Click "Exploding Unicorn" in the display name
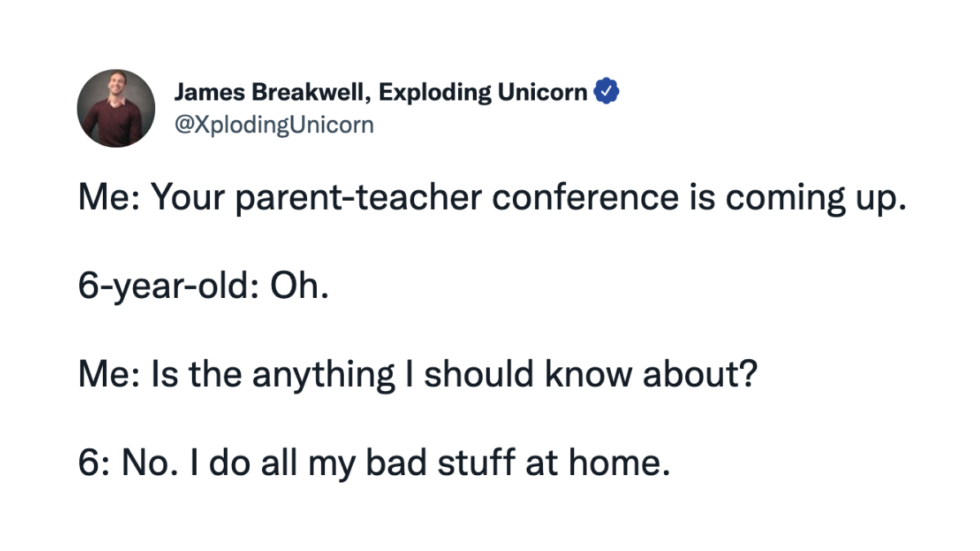This screenshot has height=551, width=980. click(484, 93)
